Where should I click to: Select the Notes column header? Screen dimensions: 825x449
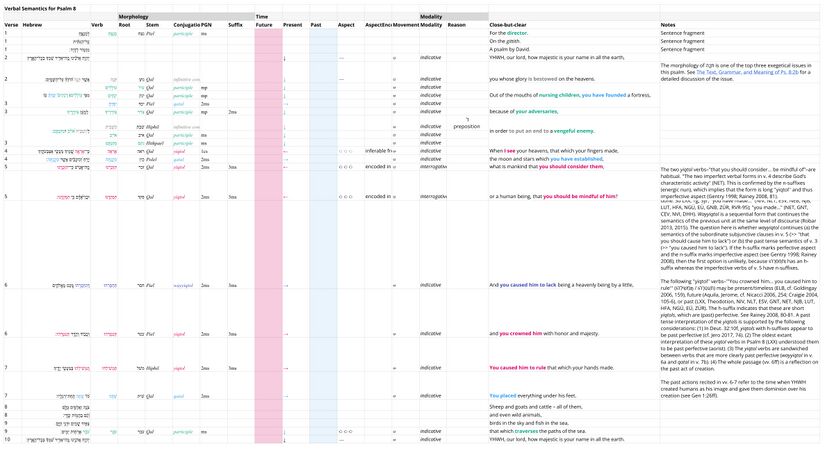point(668,24)
